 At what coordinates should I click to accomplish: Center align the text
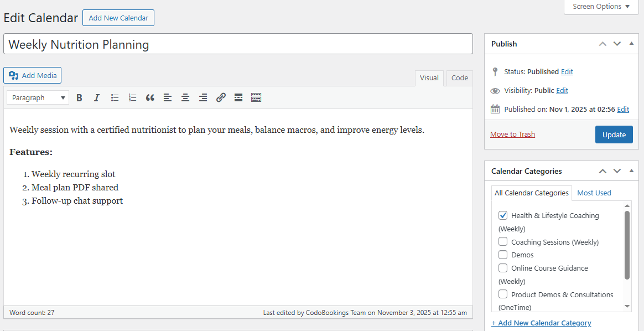185,97
